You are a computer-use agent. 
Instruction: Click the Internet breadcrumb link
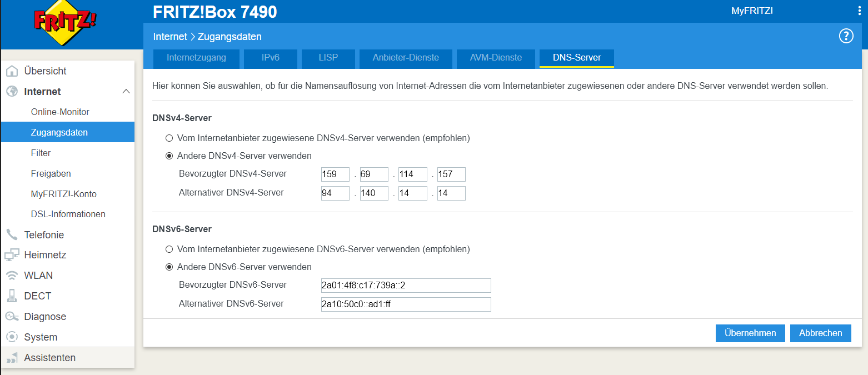(170, 37)
